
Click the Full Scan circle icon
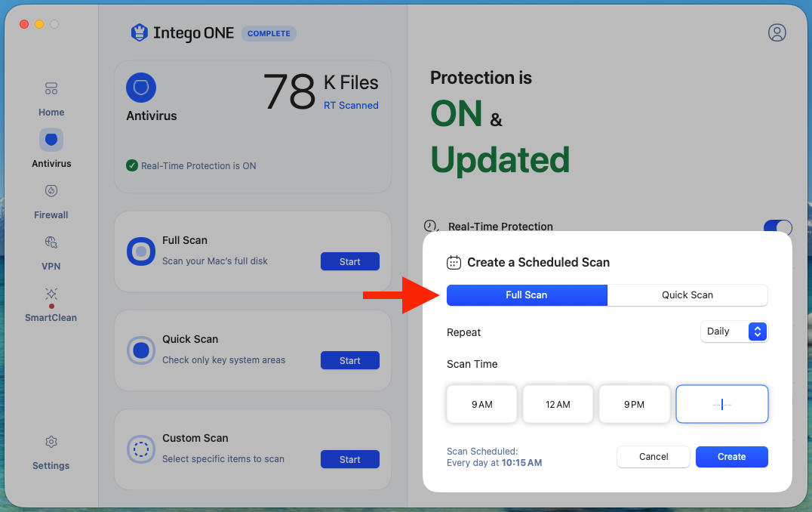(x=141, y=251)
